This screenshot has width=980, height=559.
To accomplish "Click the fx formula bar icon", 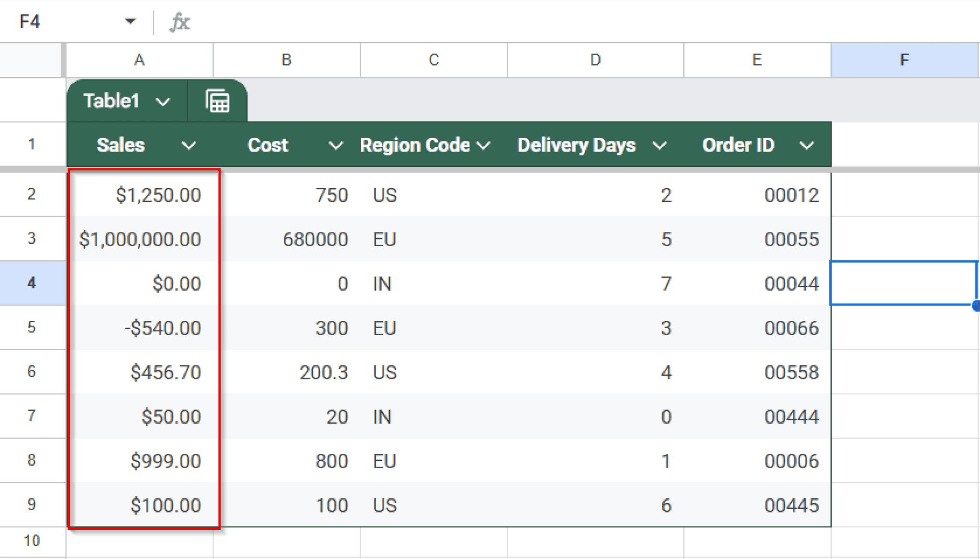I will point(180,22).
